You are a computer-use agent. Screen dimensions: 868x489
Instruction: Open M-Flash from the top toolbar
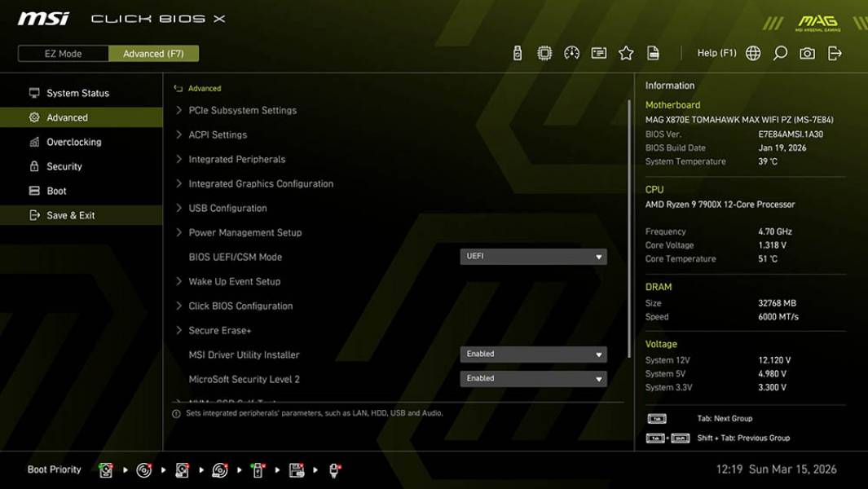tap(516, 52)
